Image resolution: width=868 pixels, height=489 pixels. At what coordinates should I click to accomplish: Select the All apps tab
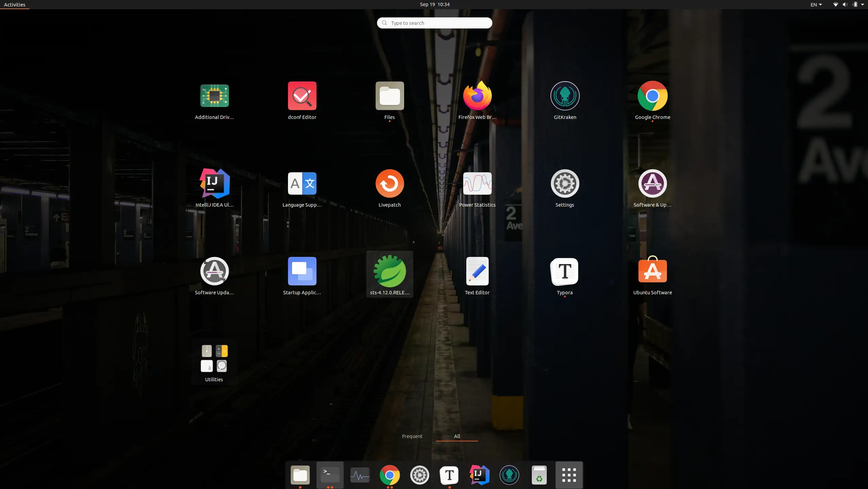click(x=457, y=436)
